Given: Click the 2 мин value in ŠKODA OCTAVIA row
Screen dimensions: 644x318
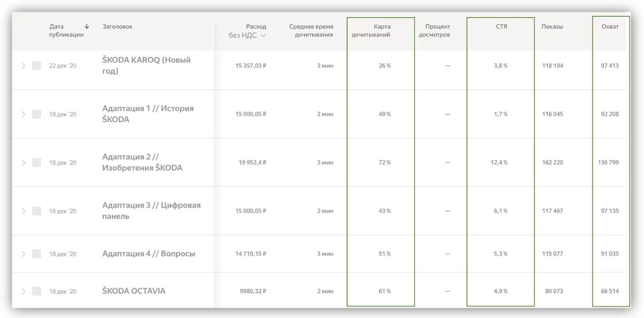Looking at the screenshot, I should pos(325,291).
